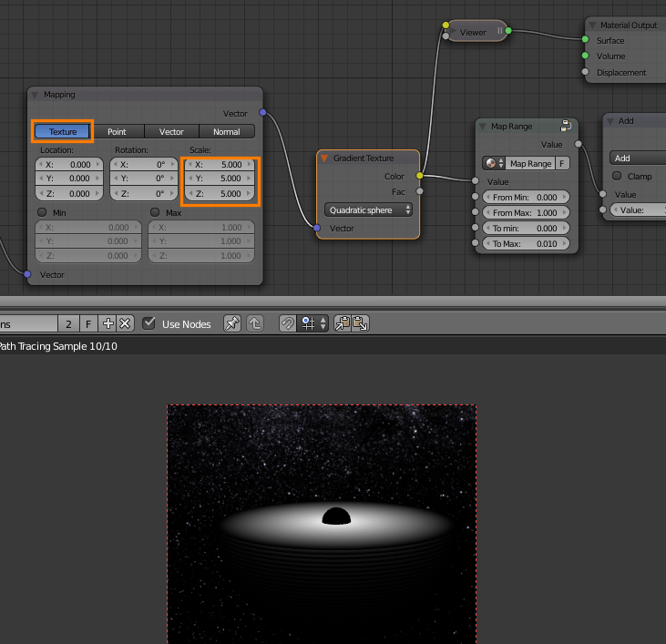Image resolution: width=666 pixels, height=644 pixels.
Task: Select the Normal mapping type tab
Action: coord(226,132)
